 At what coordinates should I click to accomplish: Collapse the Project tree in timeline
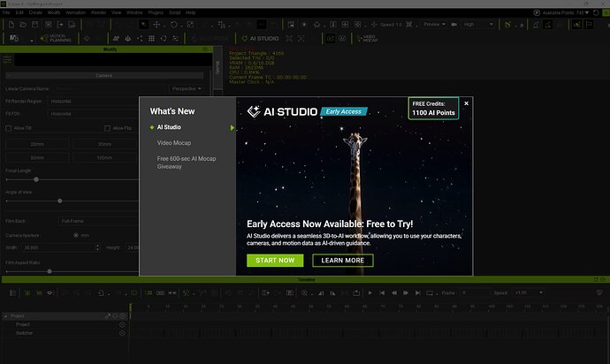tap(6, 316)
